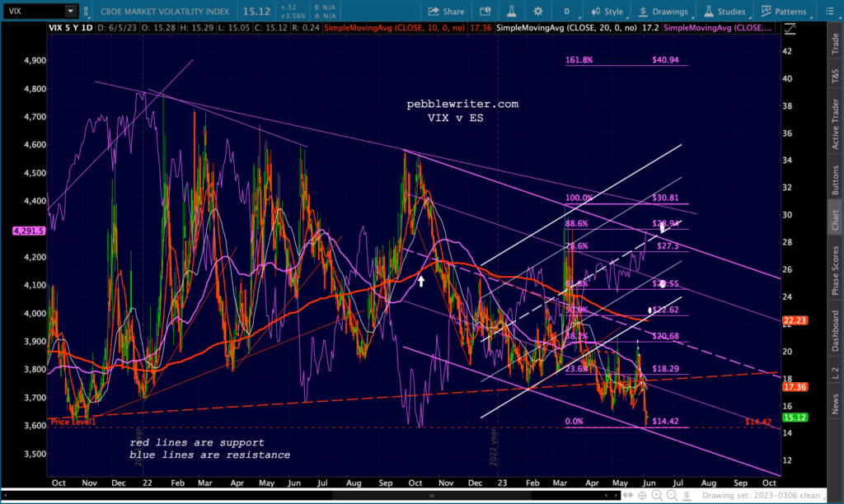Open chart settings gear icon
Viewport: 844px width, 504px height.
pyautogui.click(x=537, y=12)
